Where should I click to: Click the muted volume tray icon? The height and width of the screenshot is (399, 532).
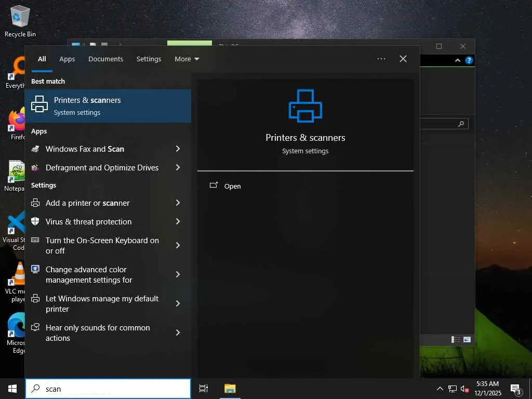coord(465,389)
